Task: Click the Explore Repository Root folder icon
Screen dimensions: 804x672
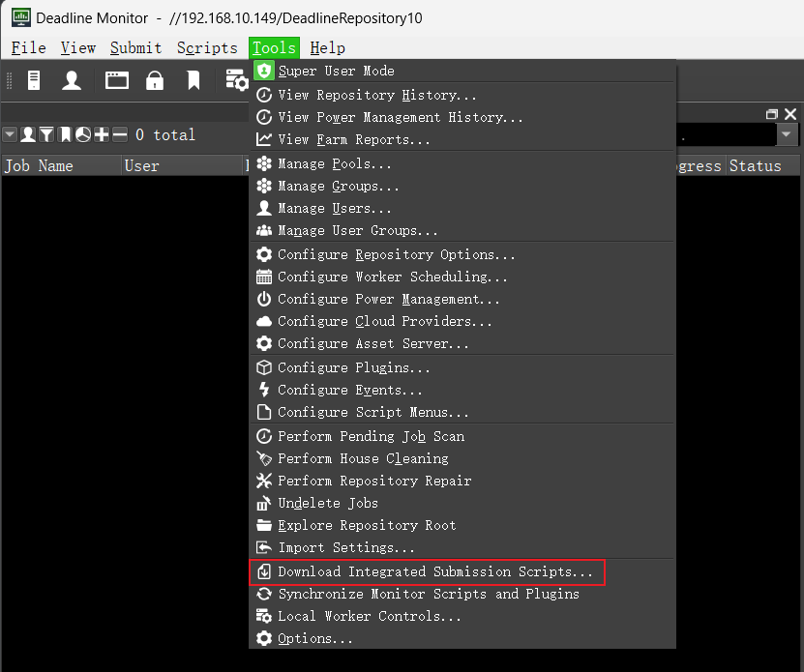Action: coord(263,525)
